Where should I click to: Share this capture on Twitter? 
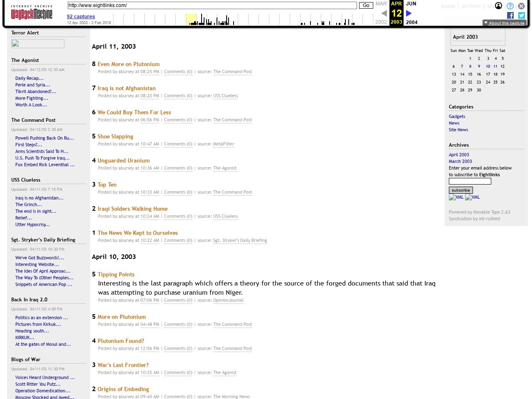point(522,15)
